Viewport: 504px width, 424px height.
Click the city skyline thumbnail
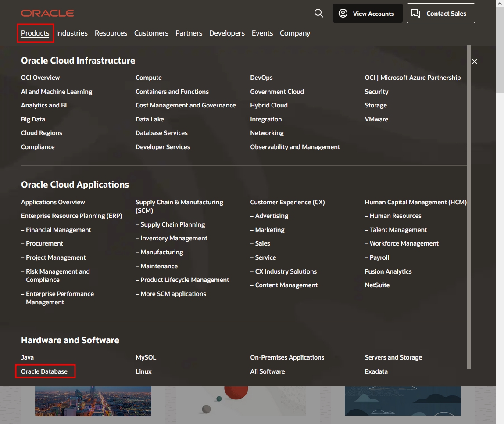tap(93, 401)
